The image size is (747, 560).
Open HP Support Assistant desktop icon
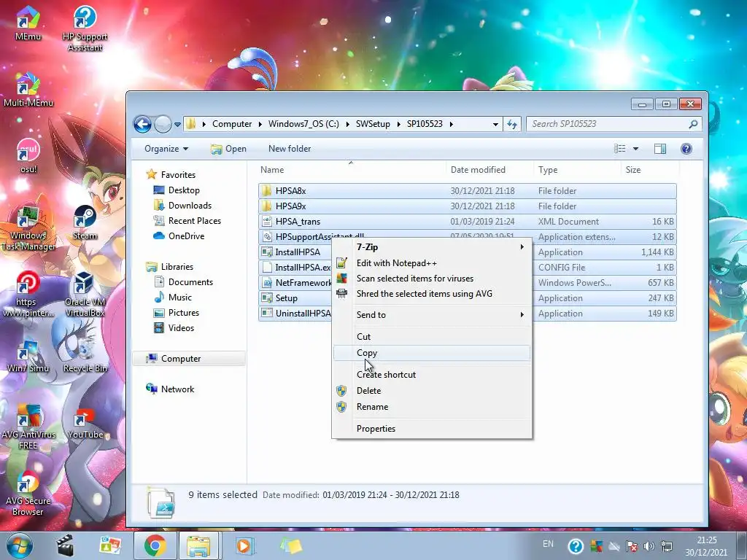tap(85, 28)
